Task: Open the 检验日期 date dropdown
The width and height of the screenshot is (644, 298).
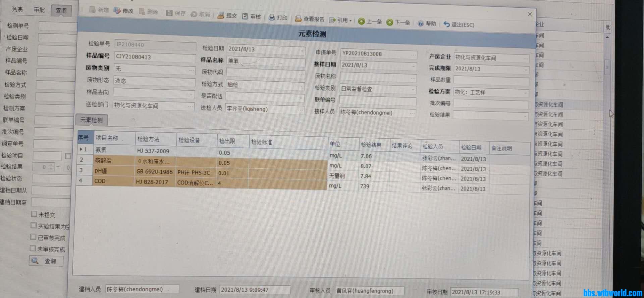Action: (302, 51)
